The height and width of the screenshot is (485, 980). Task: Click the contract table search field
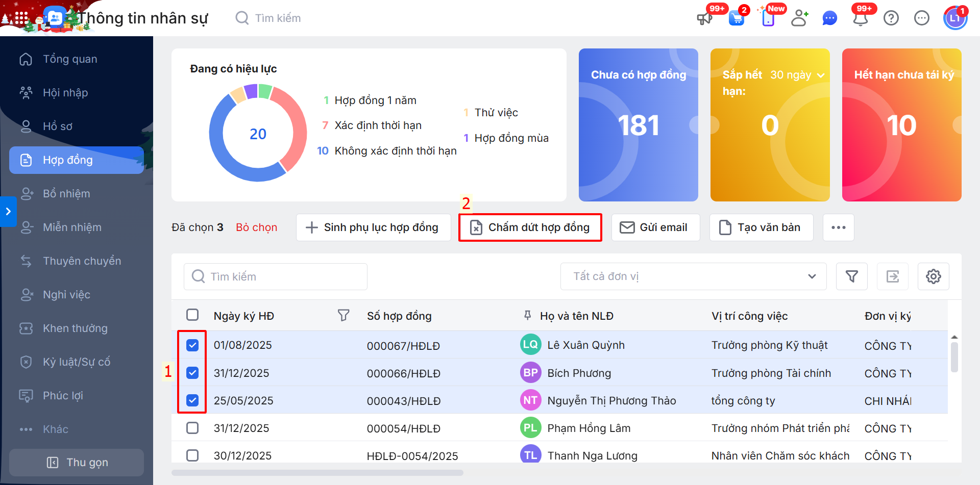276,276
